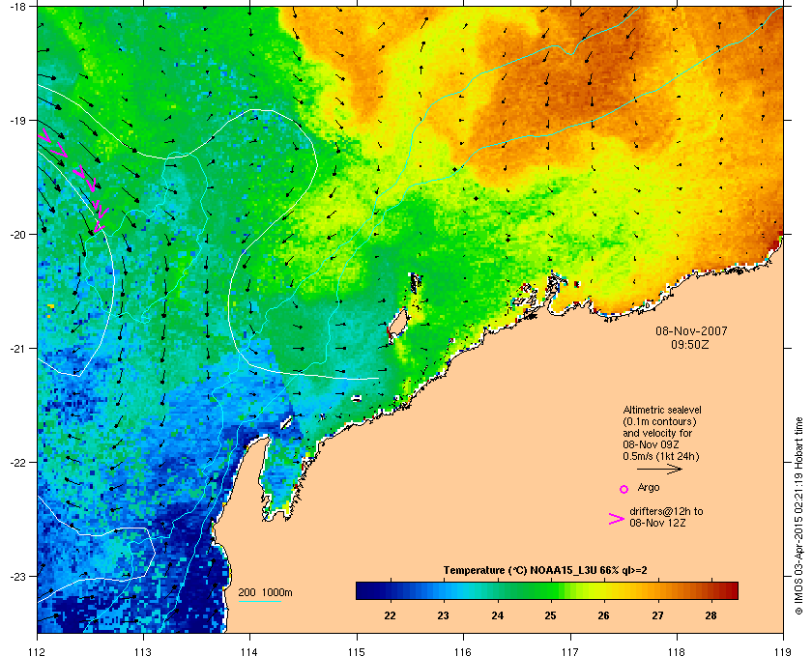The height and width of the screenshot is (657, 812).
Task: Click the latitude axis label -20
Action: tap(17, 234)
